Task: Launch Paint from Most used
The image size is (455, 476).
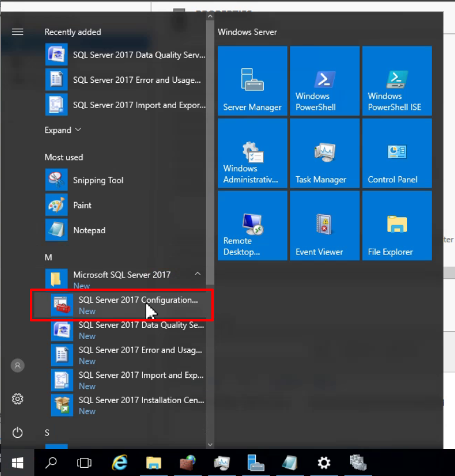Action: [125, 205]
